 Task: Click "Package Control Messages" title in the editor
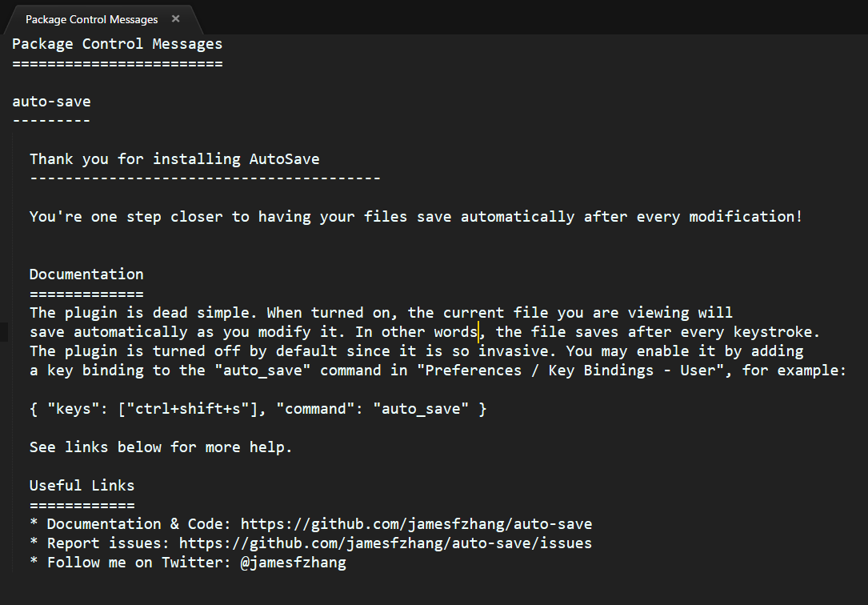(x=118, y=44)
